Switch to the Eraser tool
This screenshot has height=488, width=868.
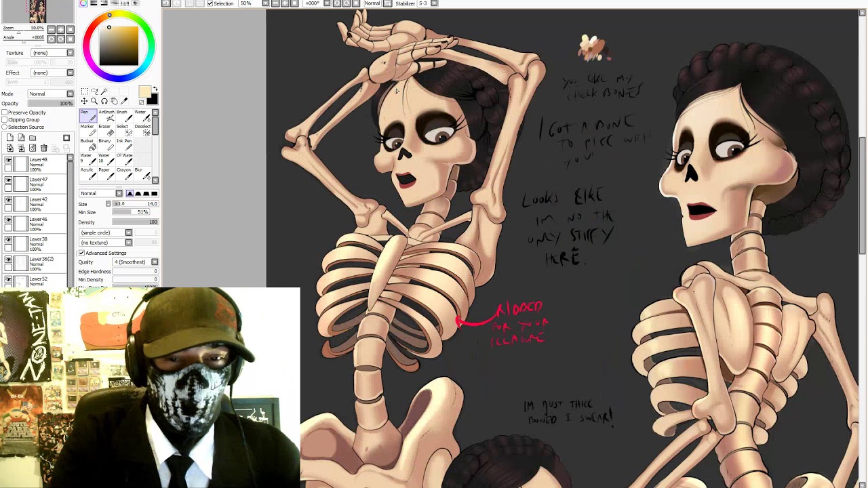pyautogui.click(x=106, y=130)
